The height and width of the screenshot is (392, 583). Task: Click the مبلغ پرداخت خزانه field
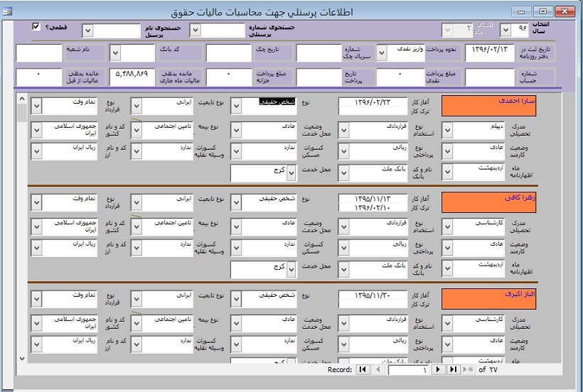click(x=229, y=77)
